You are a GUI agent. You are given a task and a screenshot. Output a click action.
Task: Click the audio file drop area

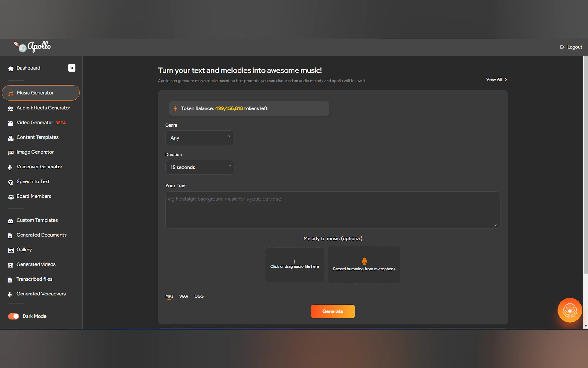294,265
